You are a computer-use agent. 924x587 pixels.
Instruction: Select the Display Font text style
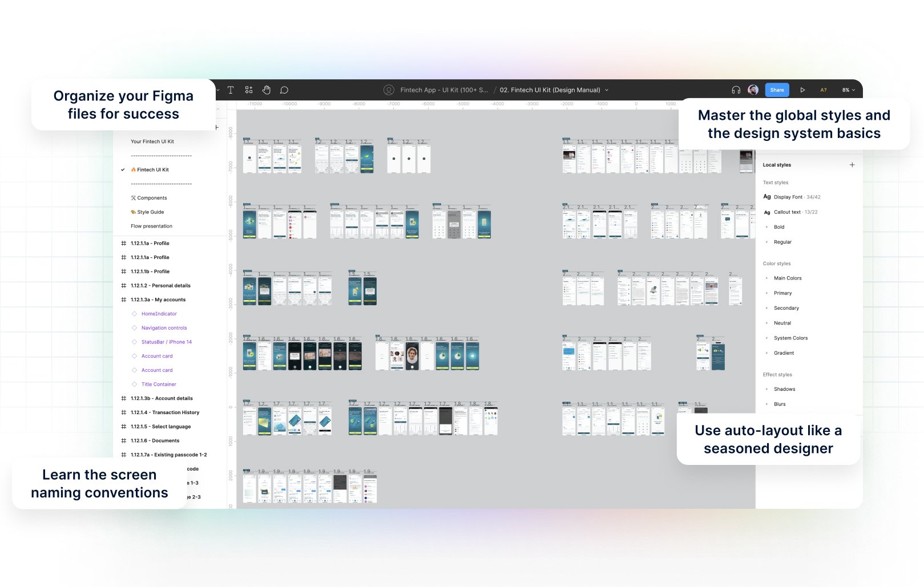point(792,197)
